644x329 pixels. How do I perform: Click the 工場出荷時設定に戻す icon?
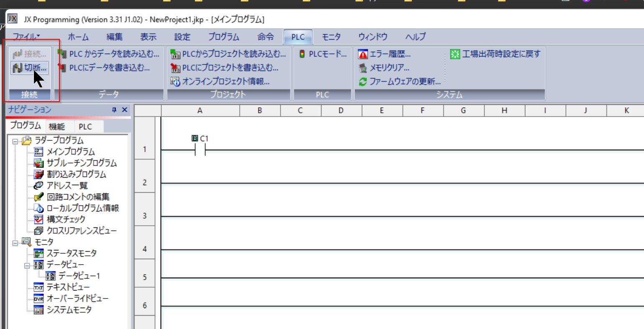click(455, 54)
